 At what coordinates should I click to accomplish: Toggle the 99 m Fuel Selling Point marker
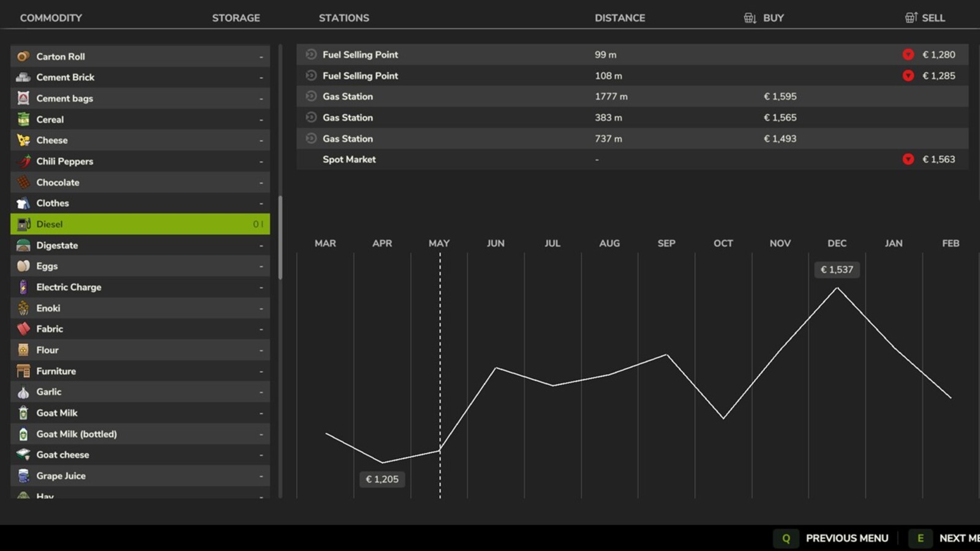[x=311, y=54]
